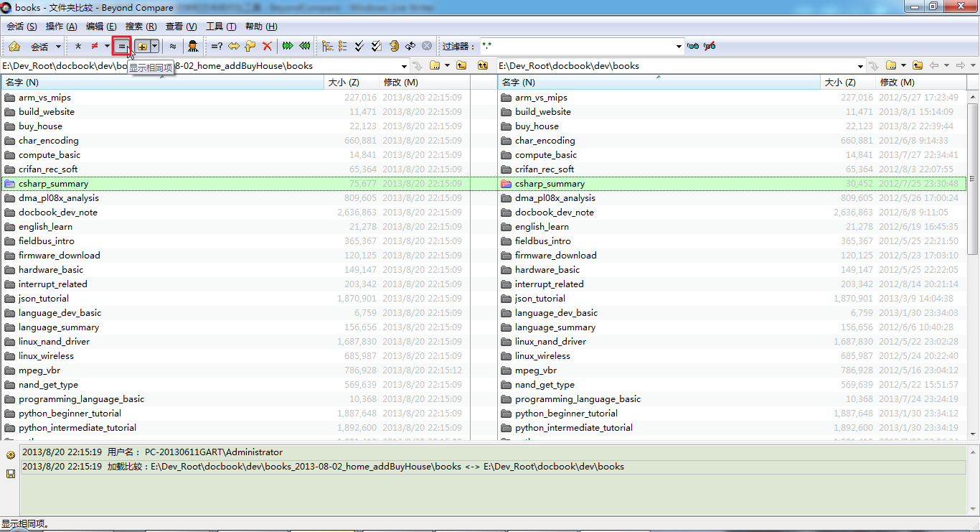Click the green copy-to-left arrows icon
Image resolution: width=980 pixels, height=532 pixels.
pyautogui.click(x=305, y=47)
